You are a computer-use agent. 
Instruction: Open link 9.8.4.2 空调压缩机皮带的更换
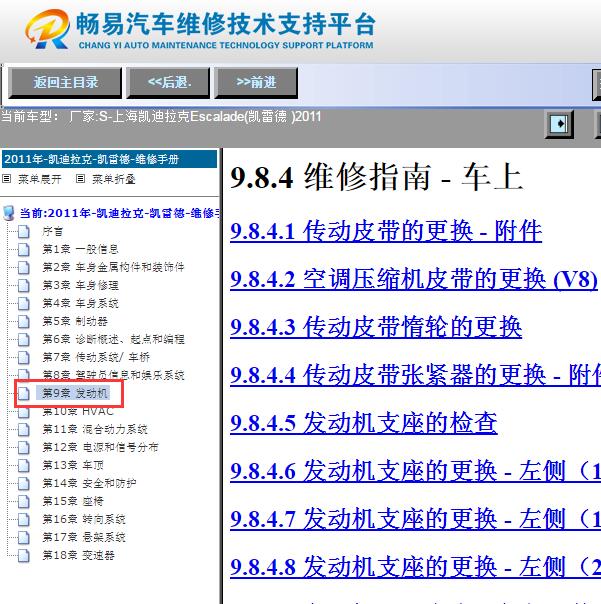click(x=414, y=279)
